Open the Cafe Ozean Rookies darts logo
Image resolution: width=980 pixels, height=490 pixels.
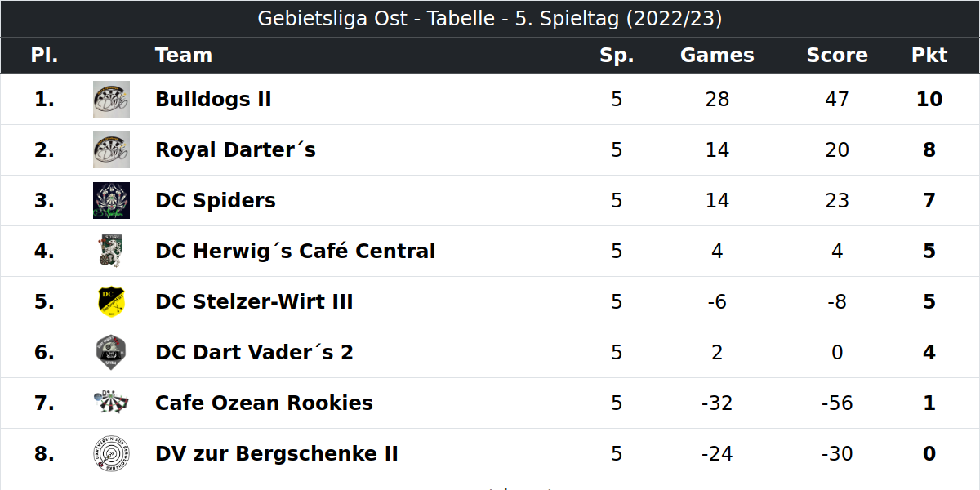[x=111, y=403]
